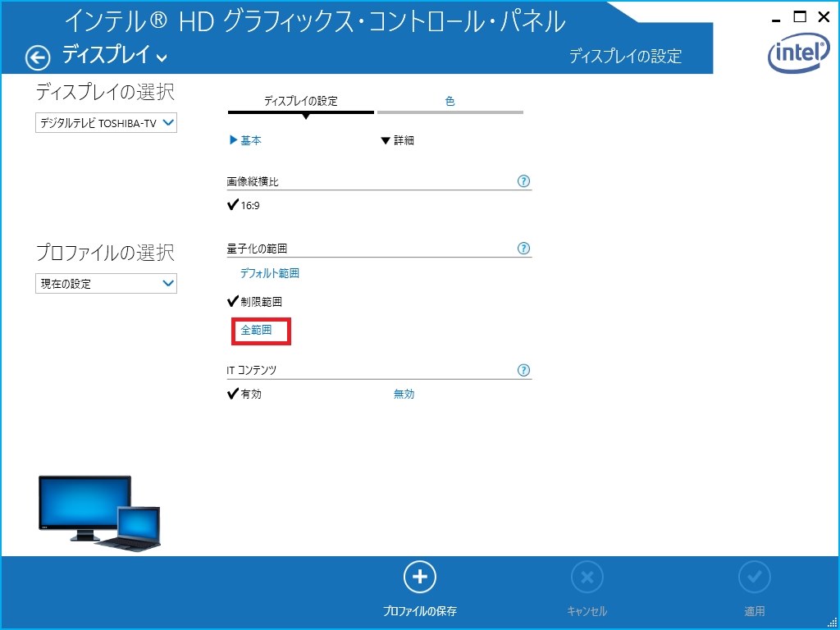Image resolution: width=840 pixels, height=630 pixels.
Task: Set IT コンテンツ to 有効
Action: click(244, 395)
